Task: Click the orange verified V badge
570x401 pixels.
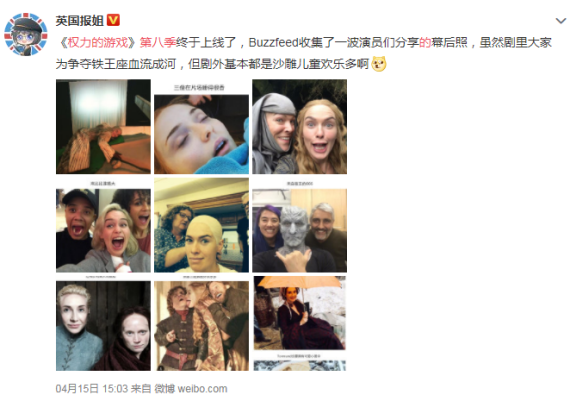Action: coord(113,20)
